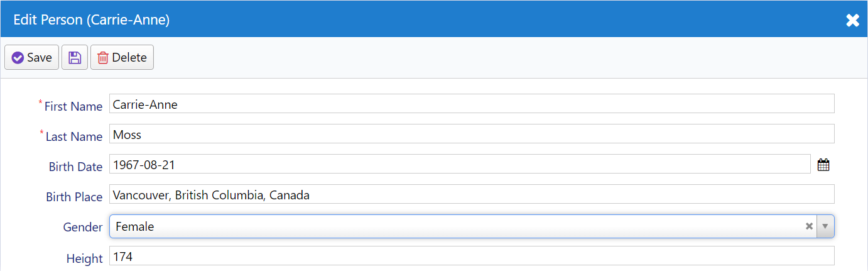The width and height of the screenshot is (868, 271).
Task: Click the Edit Person (Carrie-Anne) dialog title
Action: tap(91, 19)
